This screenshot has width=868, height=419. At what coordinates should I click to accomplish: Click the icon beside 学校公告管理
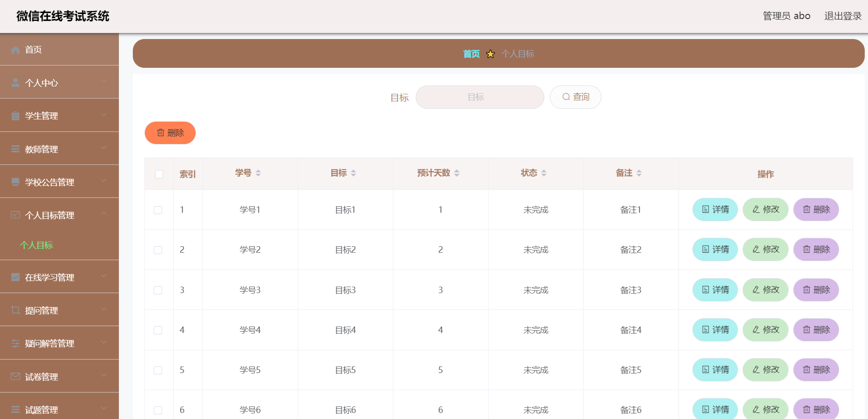[15, 182]
